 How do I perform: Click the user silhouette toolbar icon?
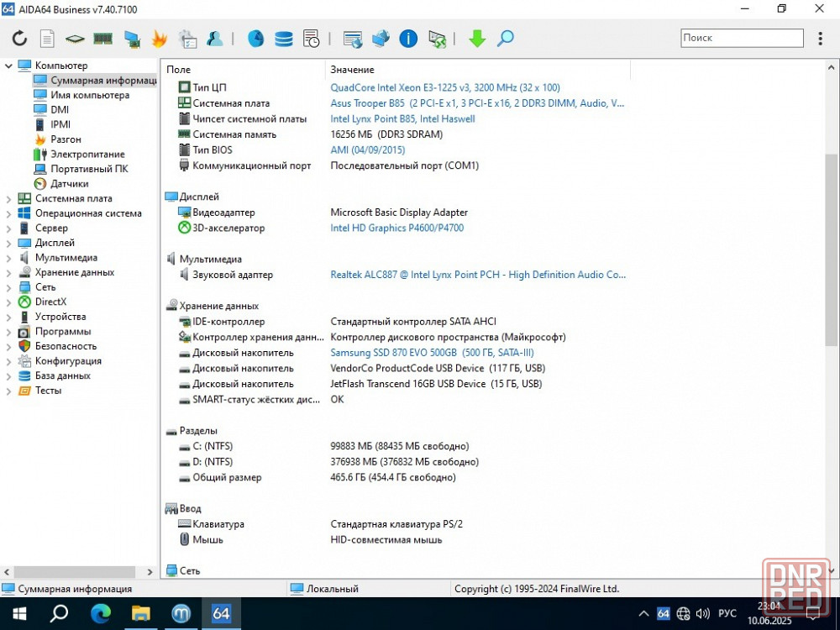(215, 38)
